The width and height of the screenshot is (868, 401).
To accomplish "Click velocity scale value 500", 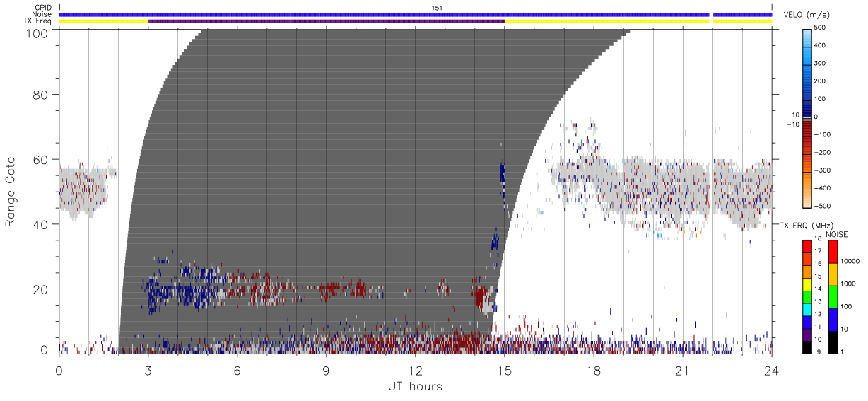I will tap(821, 28).
